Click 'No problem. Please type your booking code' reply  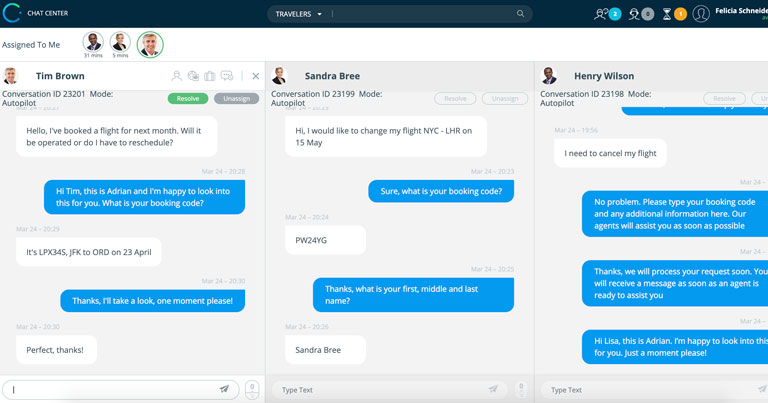pyautogui.click(x=675, y=214)
